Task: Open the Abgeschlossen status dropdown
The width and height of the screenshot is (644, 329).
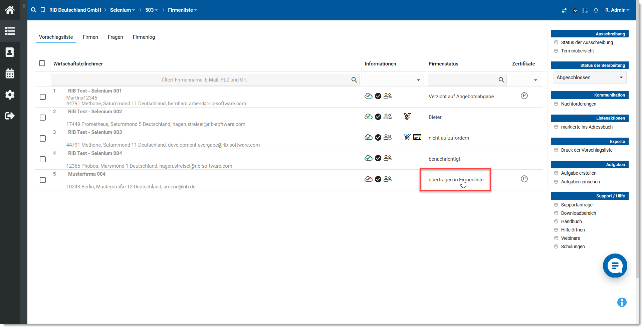Action: [590, 77]
